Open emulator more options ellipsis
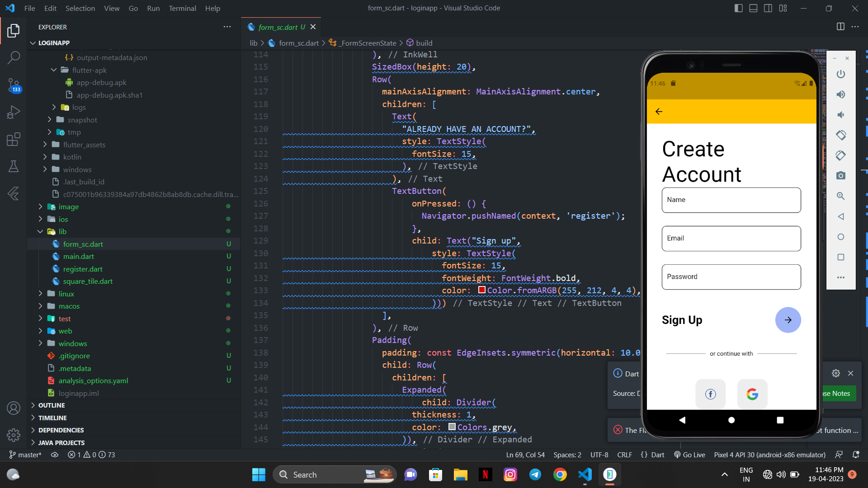This screenshot has width=868, height=488. 841,277
